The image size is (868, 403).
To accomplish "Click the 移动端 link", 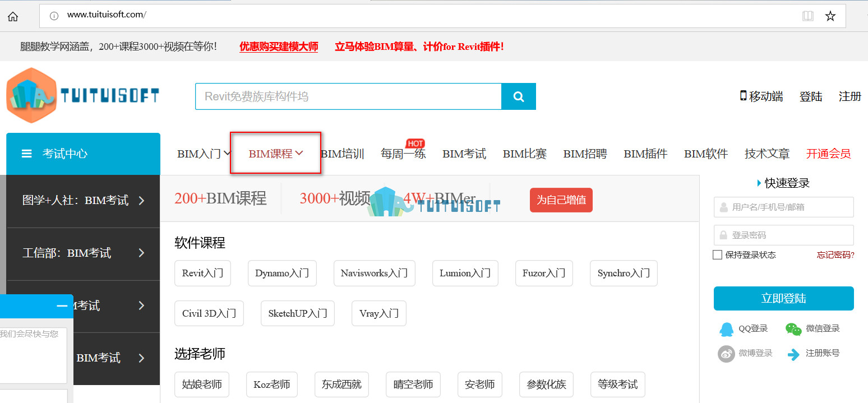I will (x=761, y=96).
